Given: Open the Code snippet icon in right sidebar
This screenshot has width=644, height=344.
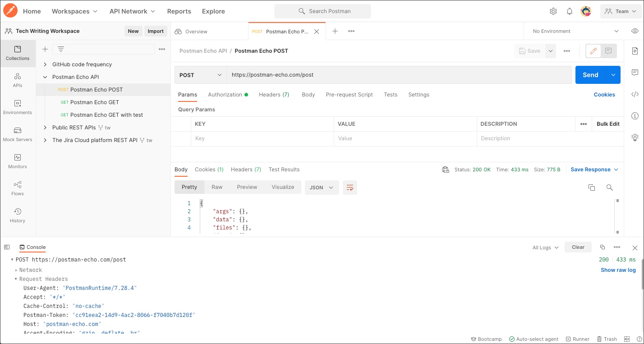Looking at the screenshot, I should [x=635, y=94].
